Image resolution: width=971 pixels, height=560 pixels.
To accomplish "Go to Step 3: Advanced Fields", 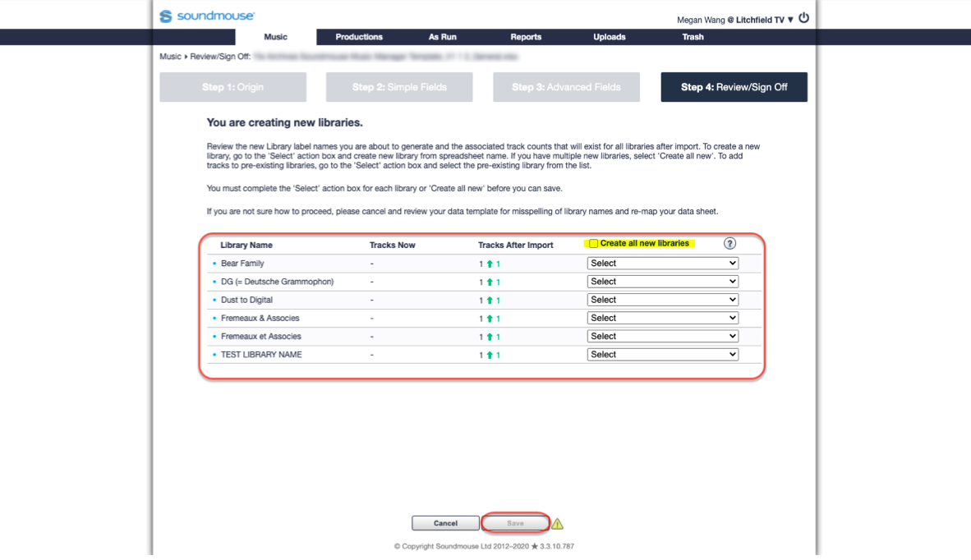I will click(x=566, y=87).
